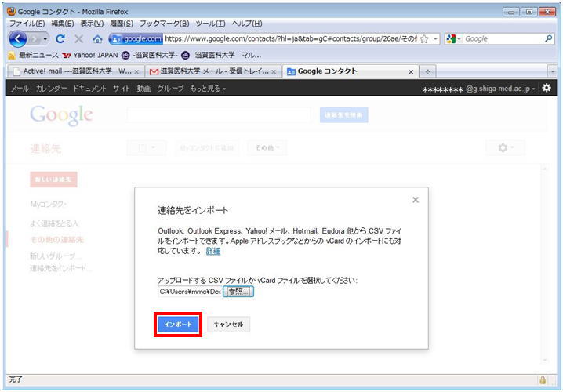Open the 最新ニュース feed bookmark
Screen dimensions: 563x392
(x=33, y=56)
